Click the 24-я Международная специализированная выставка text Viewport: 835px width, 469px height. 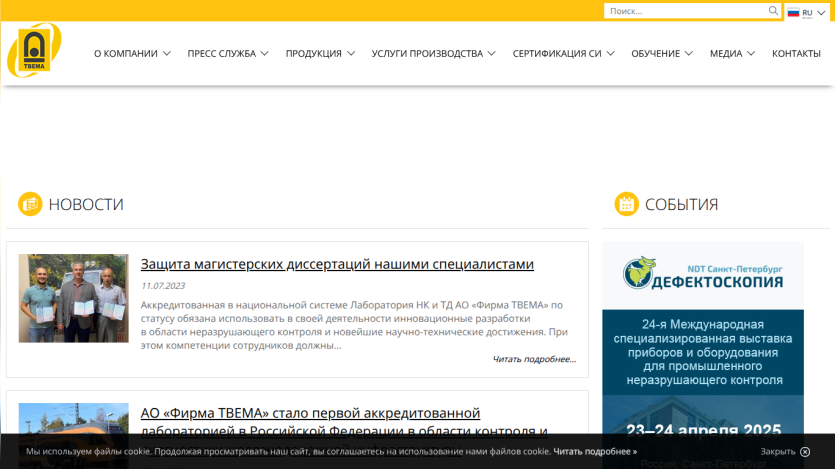pos(703,352)
